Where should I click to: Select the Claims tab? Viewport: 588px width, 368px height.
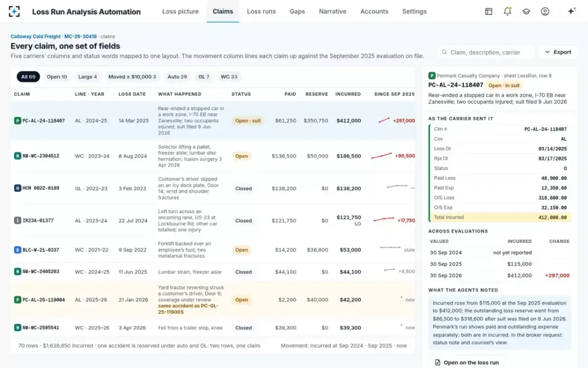pyautogui.click(x=223, y=11)
